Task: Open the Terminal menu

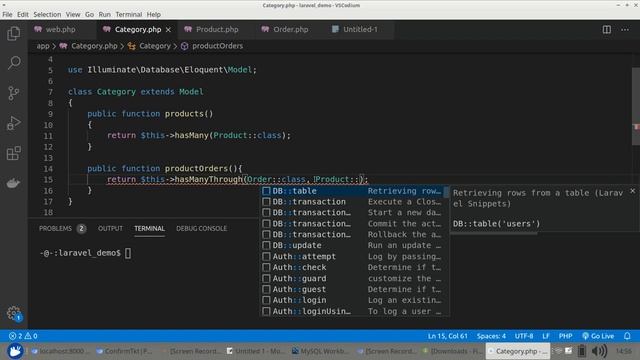Action: point(129,14)
